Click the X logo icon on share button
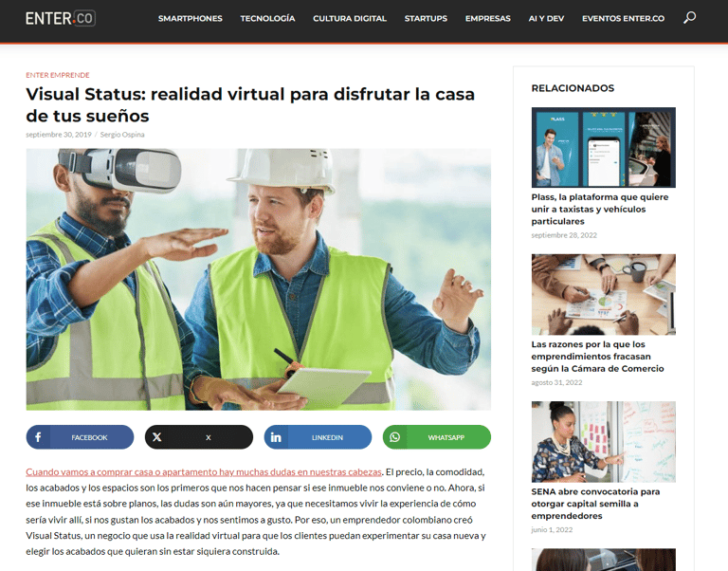728x571 pixels. click(157, 437)
